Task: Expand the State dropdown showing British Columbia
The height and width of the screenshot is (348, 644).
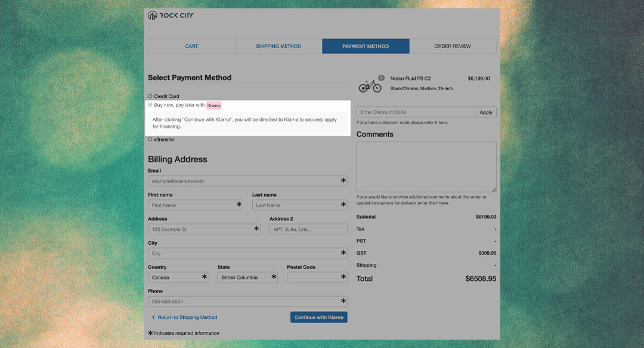Action: click(247, 278)
